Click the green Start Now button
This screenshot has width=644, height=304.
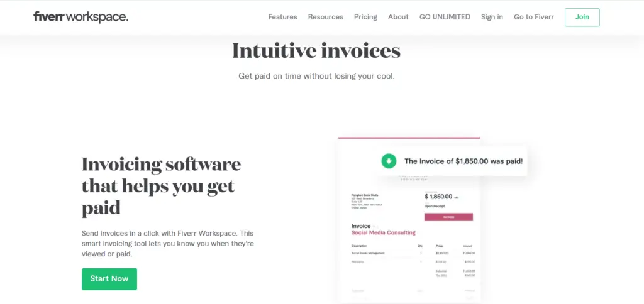109,279
